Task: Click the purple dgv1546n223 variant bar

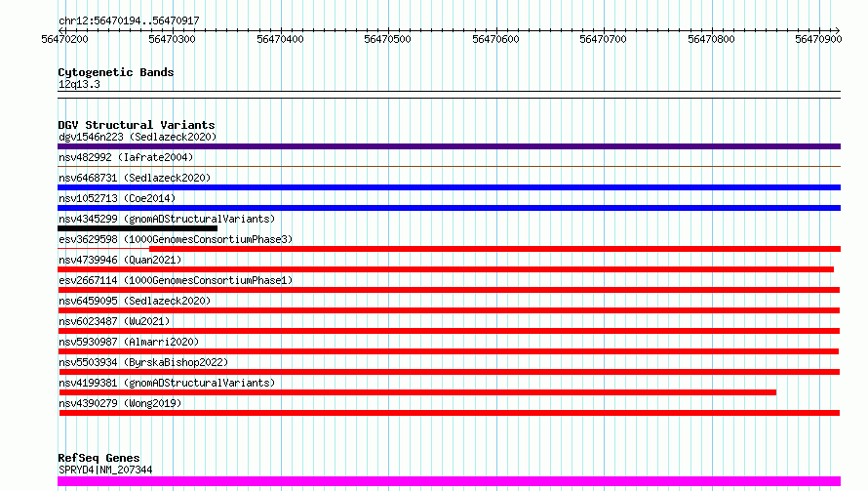Action: pyautogui.click(x=449, y=146)
